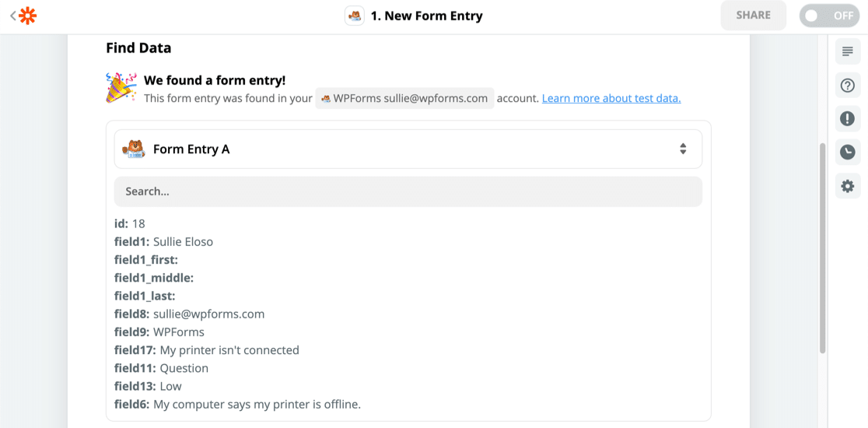
Task: Click the party popper celebration icon
Action: point(121,88)
